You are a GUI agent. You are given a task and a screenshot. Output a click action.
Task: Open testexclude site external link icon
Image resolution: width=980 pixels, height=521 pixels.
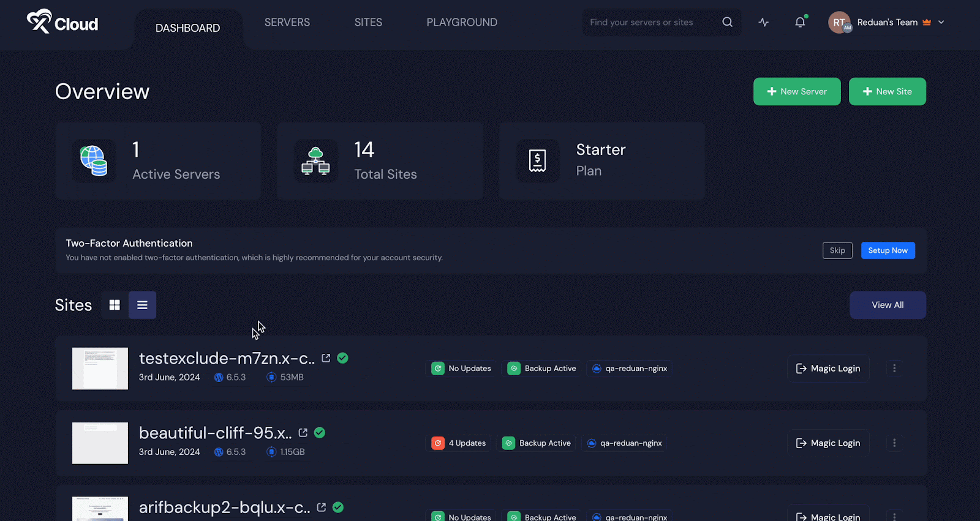pyautogui.click(x=326, y=358)
